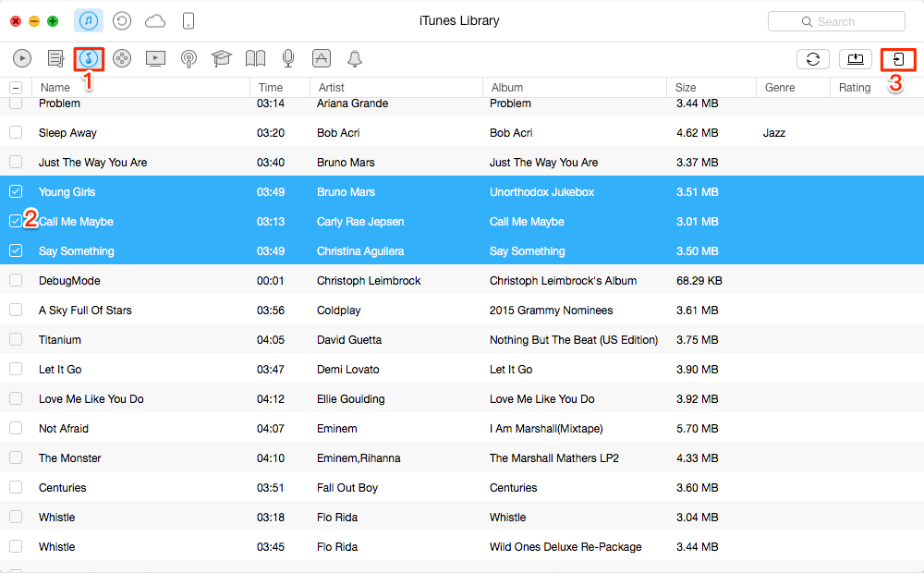Check the Just The Way You Are checkbox

point(16,162)
